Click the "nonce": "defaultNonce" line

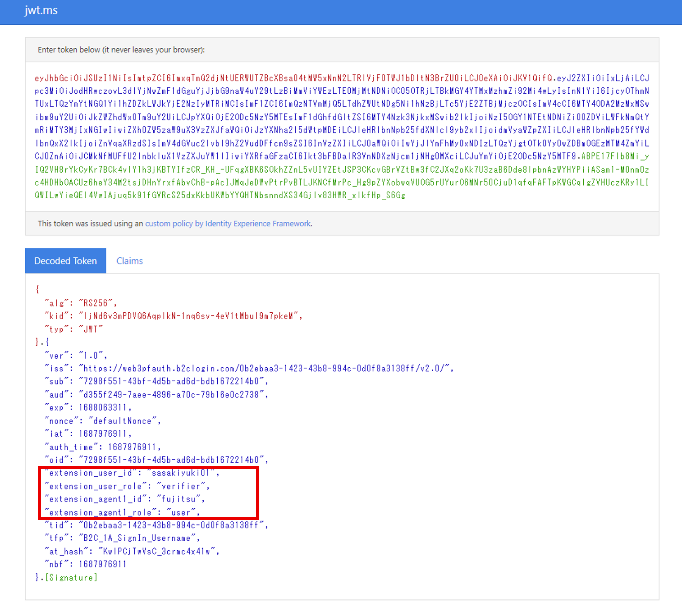103,421
